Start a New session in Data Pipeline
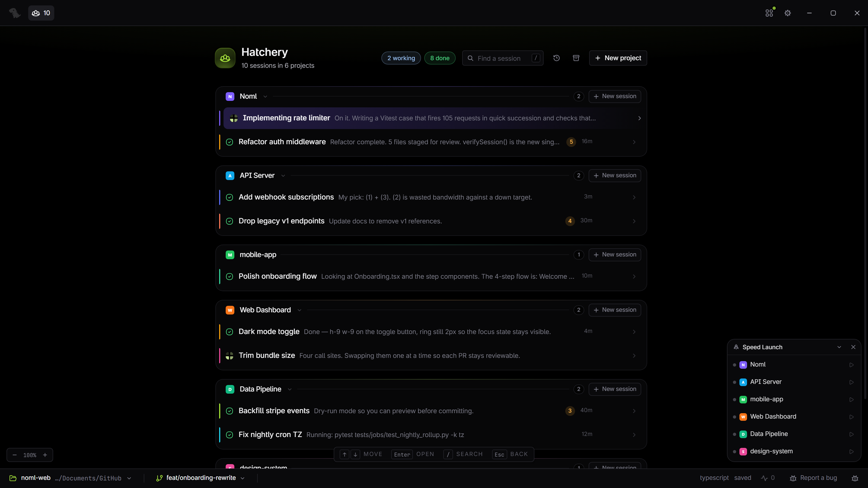868x488 pixels. point(615,389)
